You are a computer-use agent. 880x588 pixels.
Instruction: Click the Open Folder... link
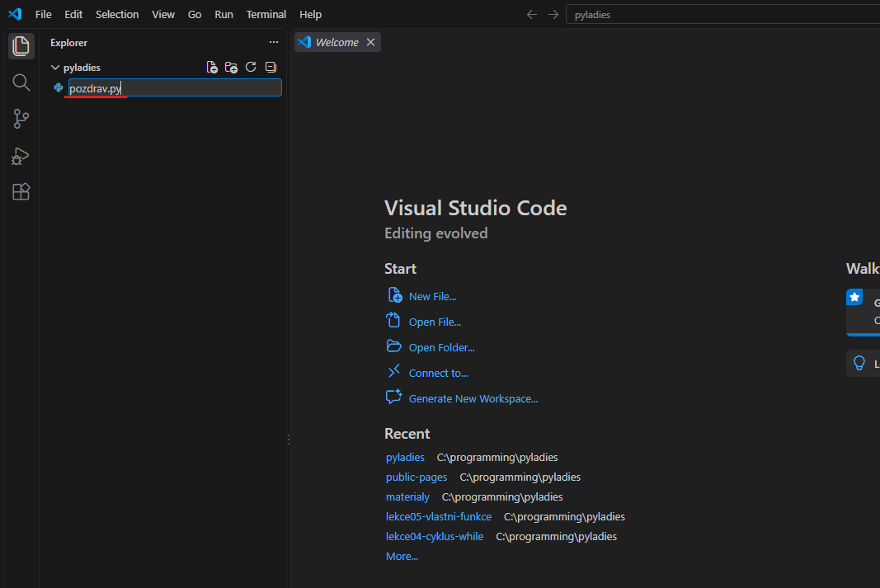tap(441, 348)
